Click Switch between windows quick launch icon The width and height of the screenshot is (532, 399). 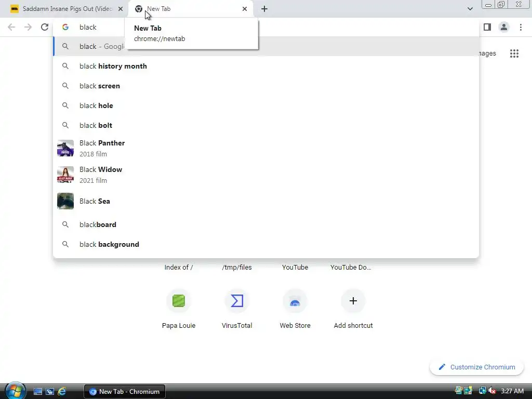point(50,392)
